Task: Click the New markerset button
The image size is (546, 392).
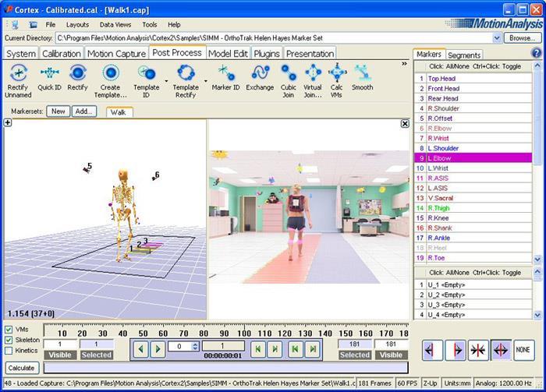Action: point(58,111)
